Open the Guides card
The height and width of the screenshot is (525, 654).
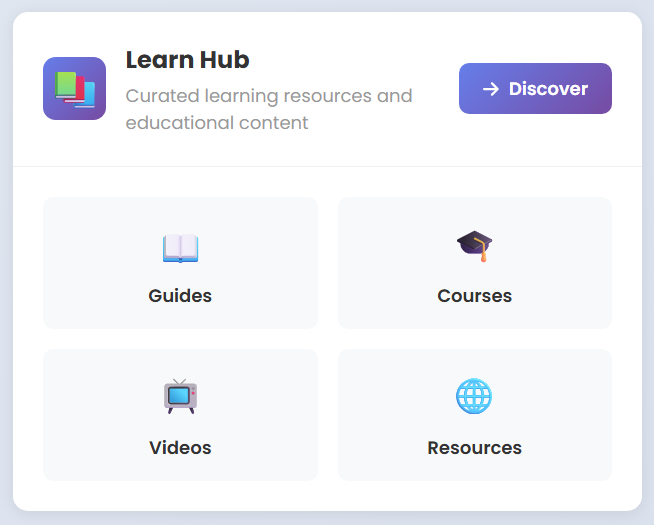point(180,263)
